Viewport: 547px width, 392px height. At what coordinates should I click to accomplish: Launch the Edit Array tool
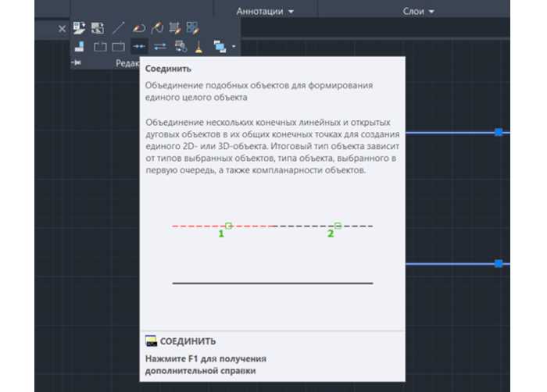pyautogui.click(x=192, y=28)
